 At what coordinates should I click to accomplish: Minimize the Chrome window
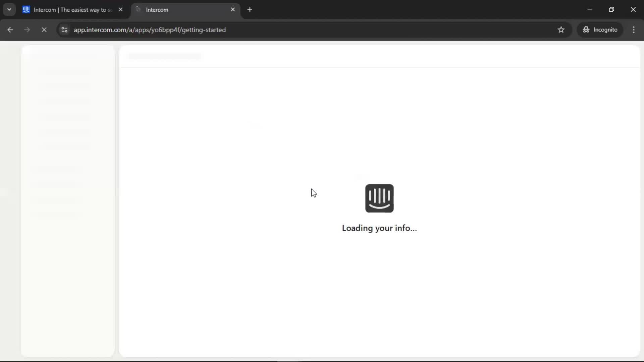click(590, 9)
